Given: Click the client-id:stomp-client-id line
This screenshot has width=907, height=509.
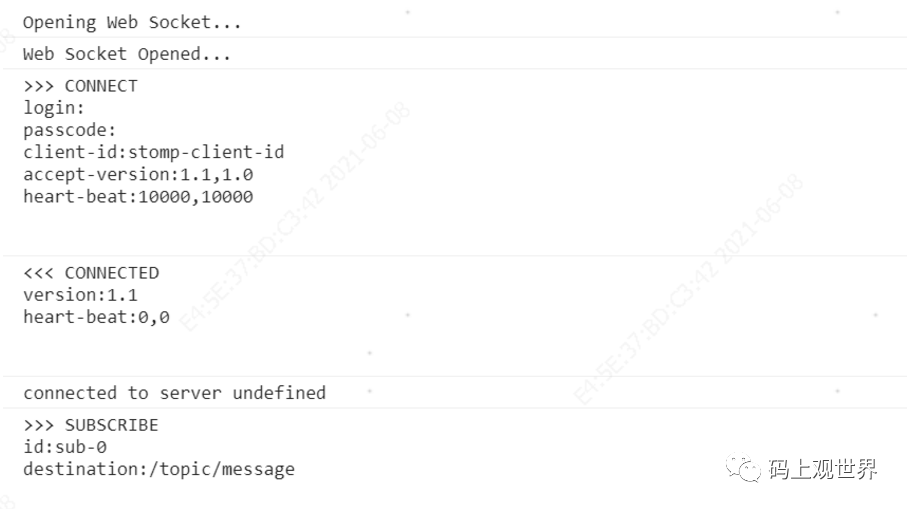Looking at the screenshot, I should click(154, 152).
